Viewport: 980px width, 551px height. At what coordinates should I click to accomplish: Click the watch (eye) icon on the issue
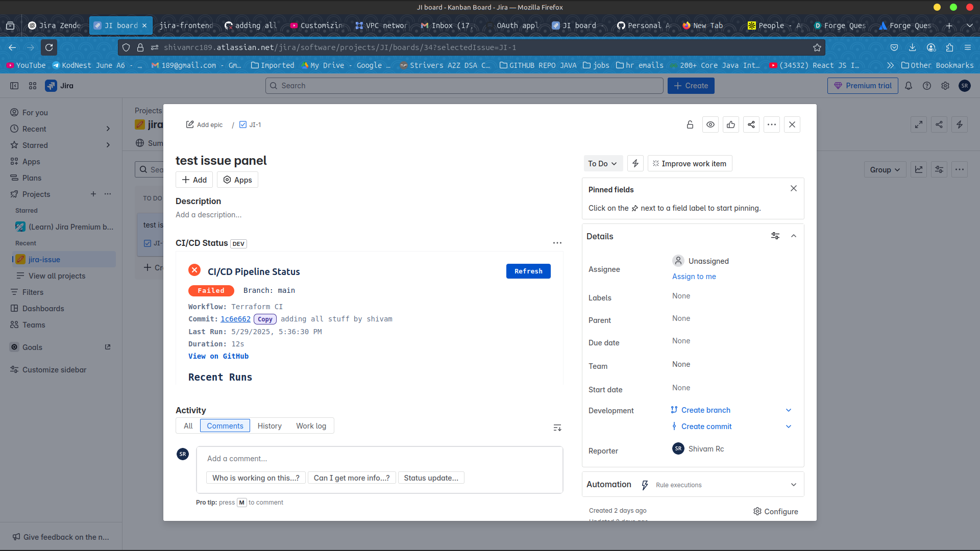(x=710, y=124)
